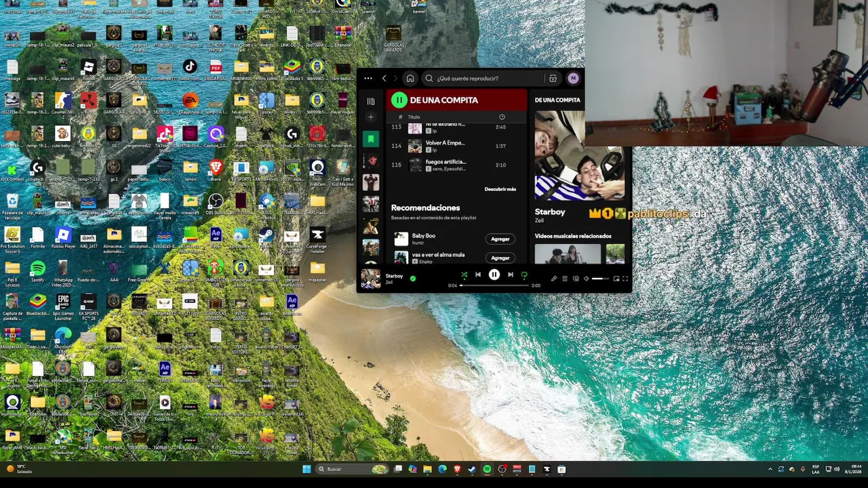Show hidden system tray icons chevron
The width and height of the screenshot is (868, 488).
point(770,469)
